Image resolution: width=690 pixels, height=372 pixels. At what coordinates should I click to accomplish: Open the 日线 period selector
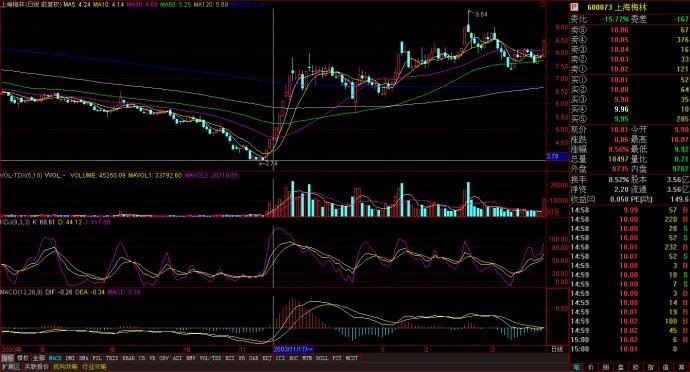[557, 349]
